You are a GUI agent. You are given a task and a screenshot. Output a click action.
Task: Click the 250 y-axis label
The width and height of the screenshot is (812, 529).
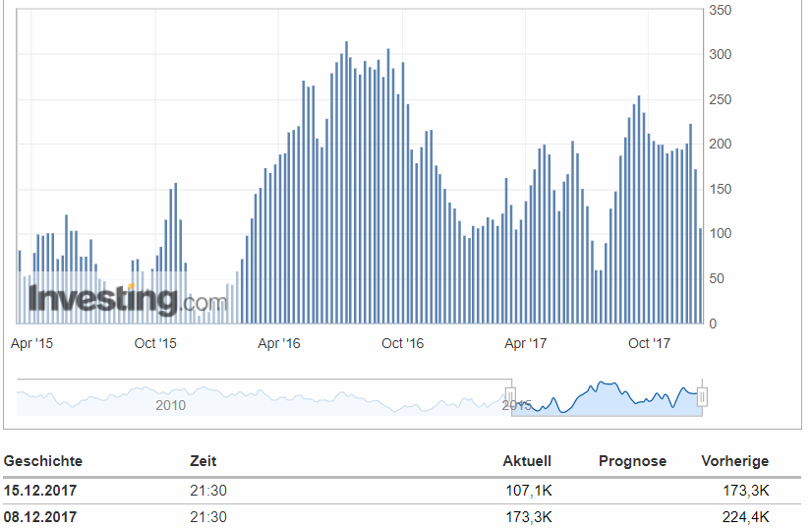pos(721,99)
